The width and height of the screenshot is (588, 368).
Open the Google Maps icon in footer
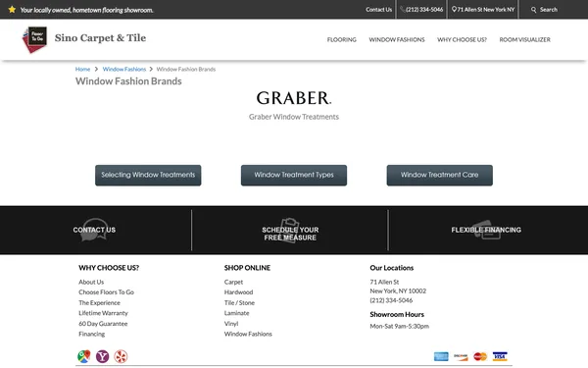pyautogui.click(x=84, y=356)
